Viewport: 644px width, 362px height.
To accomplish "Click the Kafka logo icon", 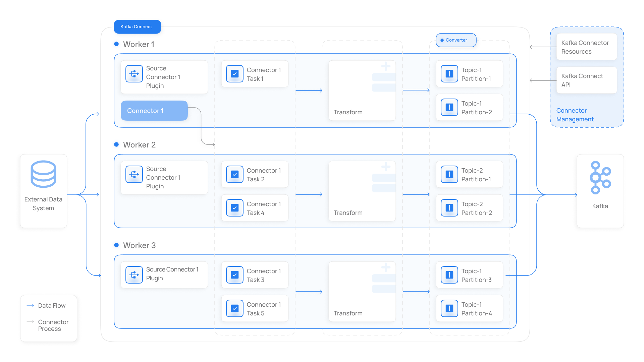I will click(600, 178).
